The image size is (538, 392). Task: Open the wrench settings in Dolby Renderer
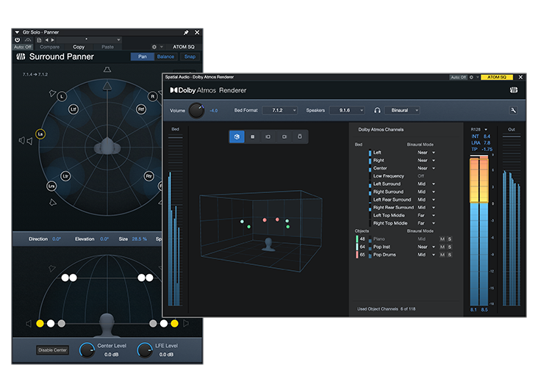point(513,110)
